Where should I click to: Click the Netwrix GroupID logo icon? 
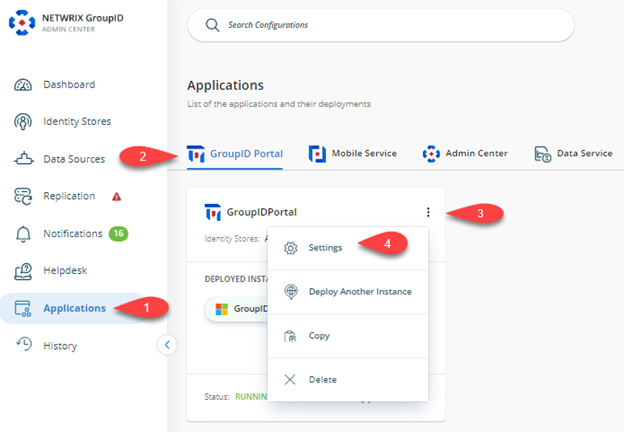click(20, 22)
